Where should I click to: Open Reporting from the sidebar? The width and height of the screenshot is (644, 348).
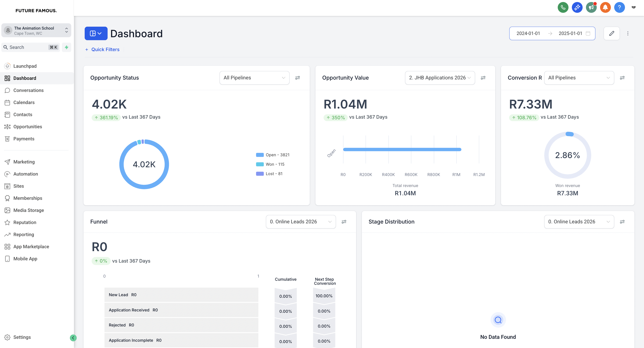point(24,234)
